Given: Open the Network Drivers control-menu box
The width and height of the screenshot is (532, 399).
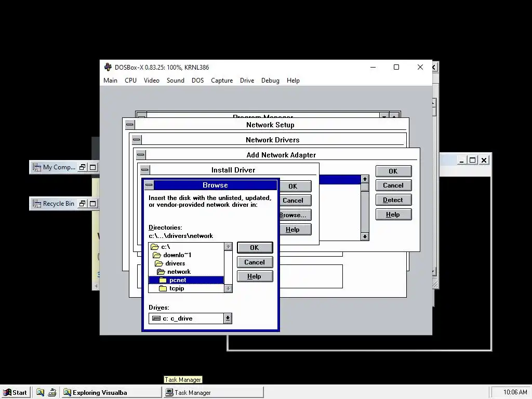Looking at the screenshot, I should point(137,139).
